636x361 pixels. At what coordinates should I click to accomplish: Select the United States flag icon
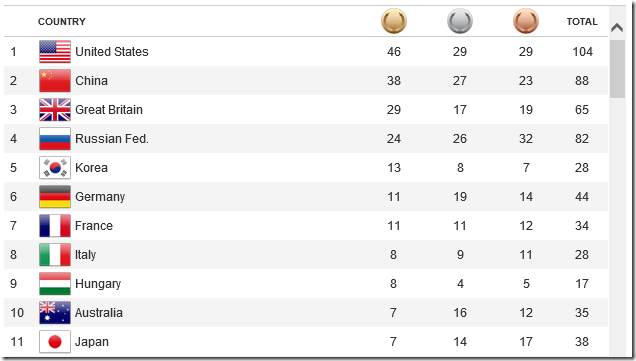coord(55,52)
